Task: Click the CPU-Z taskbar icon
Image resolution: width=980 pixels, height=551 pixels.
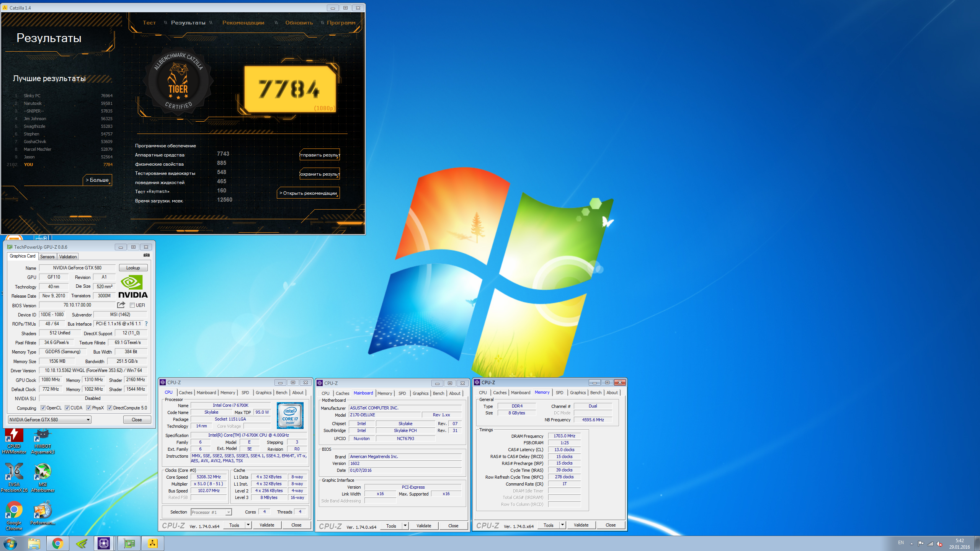Action: 104,543
